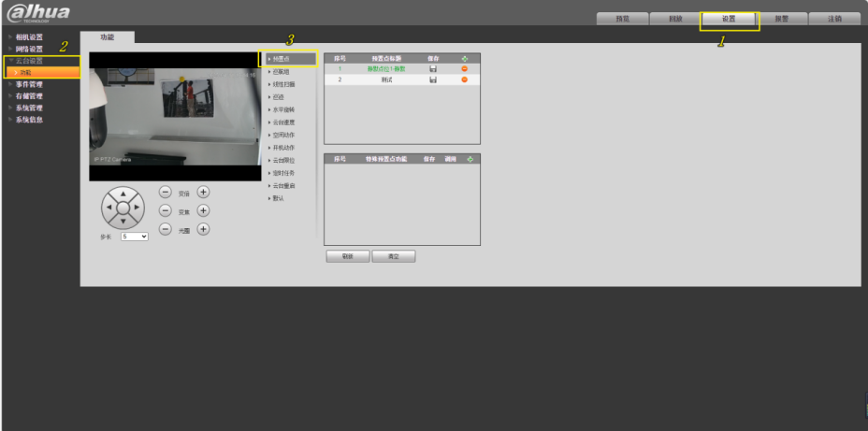868x431 pixels.
Task: Add a new preset with green plus
Action: point(465,58)
